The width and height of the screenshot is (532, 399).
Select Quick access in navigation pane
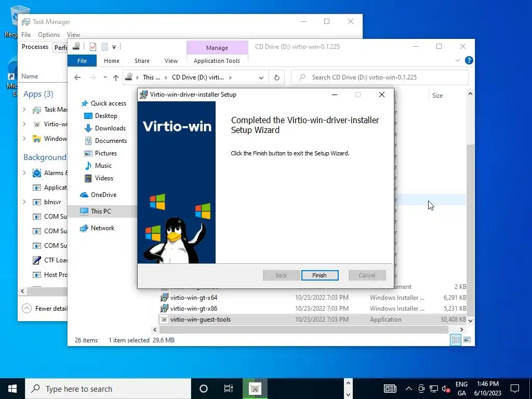[103, 103]
